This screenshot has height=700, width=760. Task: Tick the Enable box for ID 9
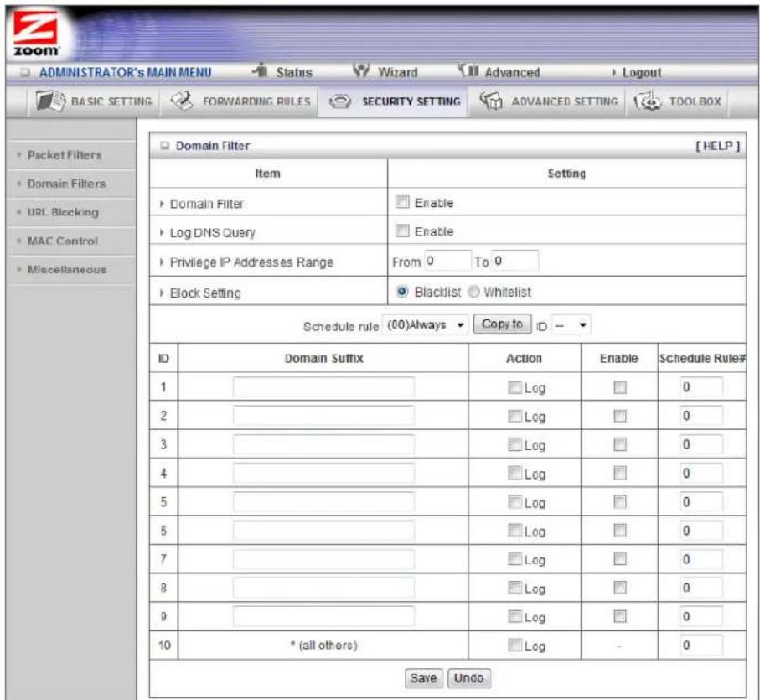click(619, 616)
